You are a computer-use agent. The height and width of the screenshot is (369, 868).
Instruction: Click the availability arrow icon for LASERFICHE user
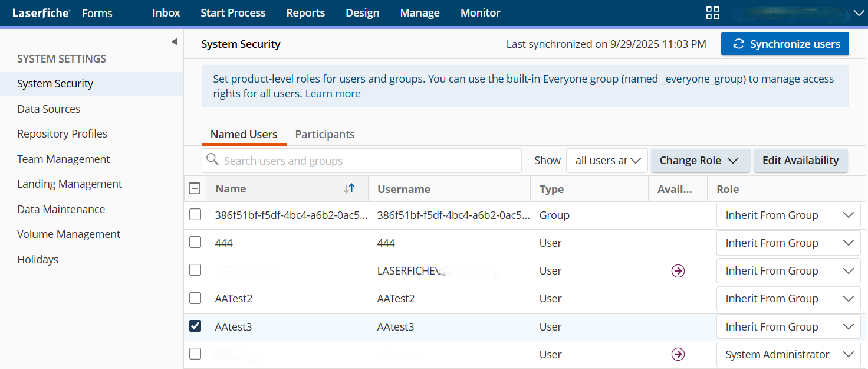tap(678, 271)
